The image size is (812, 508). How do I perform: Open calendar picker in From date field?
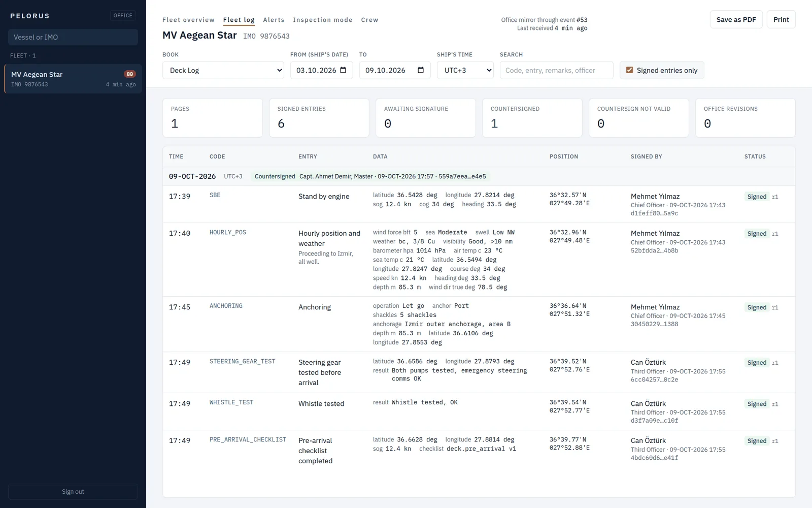click(x=343, y=70)
